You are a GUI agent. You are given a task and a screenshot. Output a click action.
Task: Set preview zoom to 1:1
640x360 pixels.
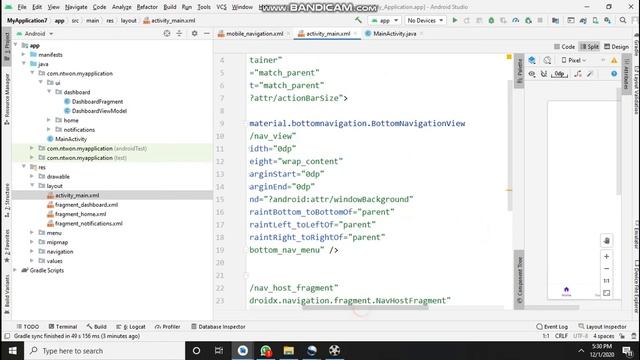tap(607, 281)
